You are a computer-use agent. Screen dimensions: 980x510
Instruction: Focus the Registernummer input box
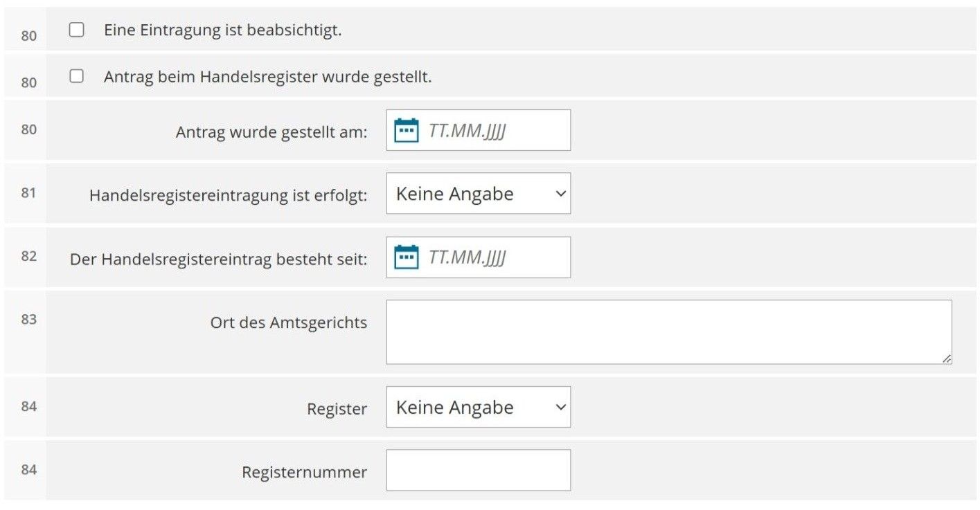[479, 471]
